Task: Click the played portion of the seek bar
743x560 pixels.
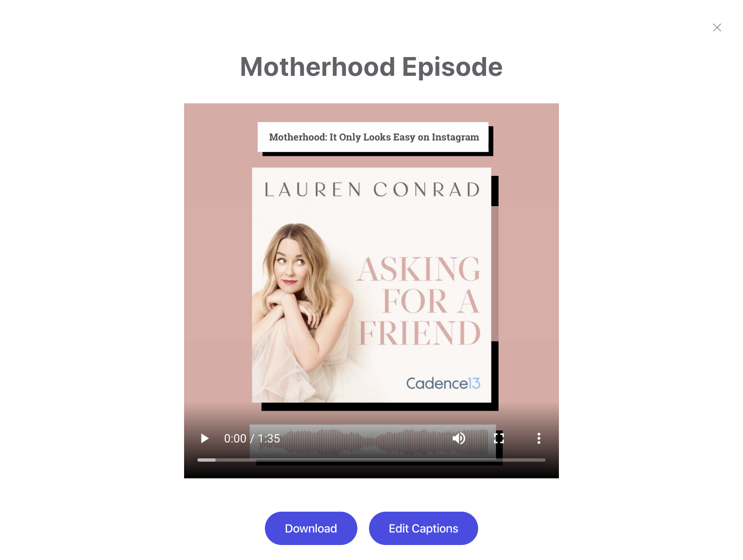Action: point(207,460)
